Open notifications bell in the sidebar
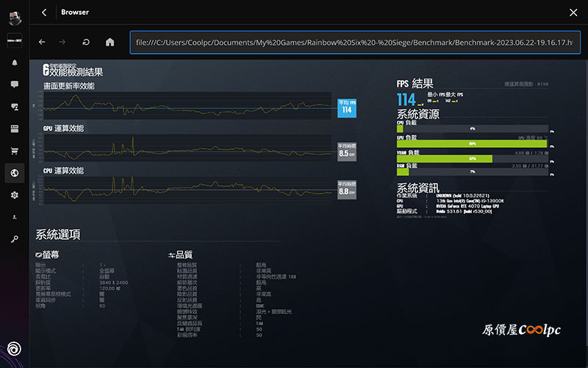Screen dimensions: 588x368 pyautogui.click(x=14, y=63)
